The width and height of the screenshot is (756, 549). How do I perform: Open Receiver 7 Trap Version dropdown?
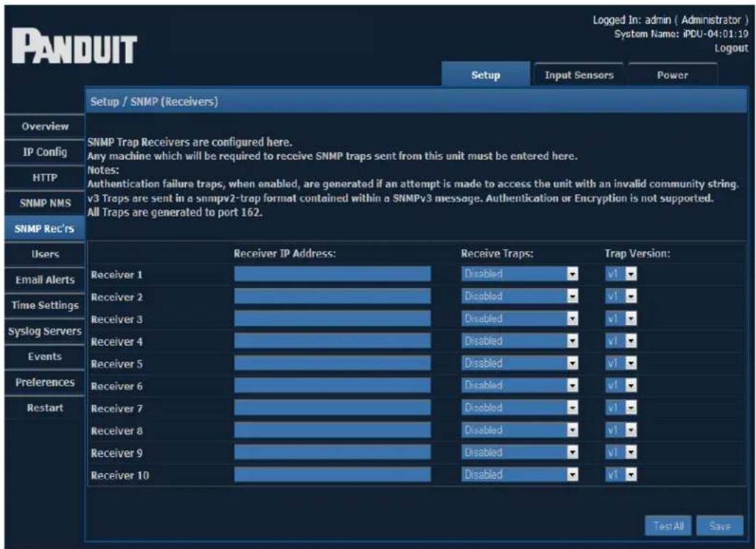(621, 408)
